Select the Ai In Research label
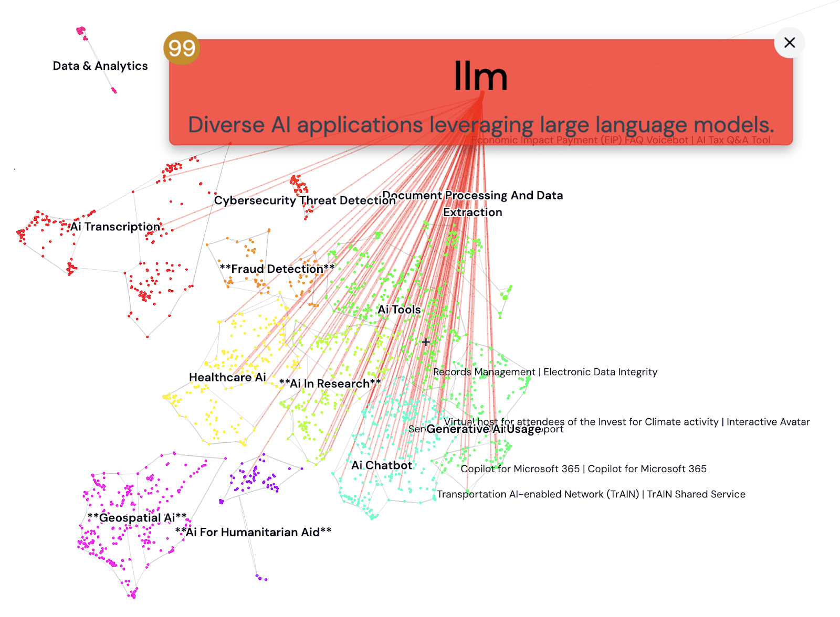This screenshot has width=840, height=617. coord(330,384)
